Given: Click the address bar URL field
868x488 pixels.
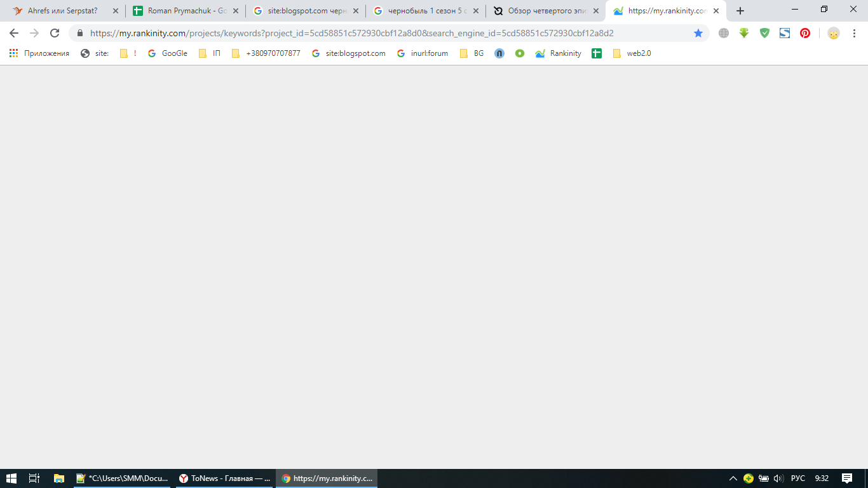Looking at the screenshot, I should tap(388, 33).
